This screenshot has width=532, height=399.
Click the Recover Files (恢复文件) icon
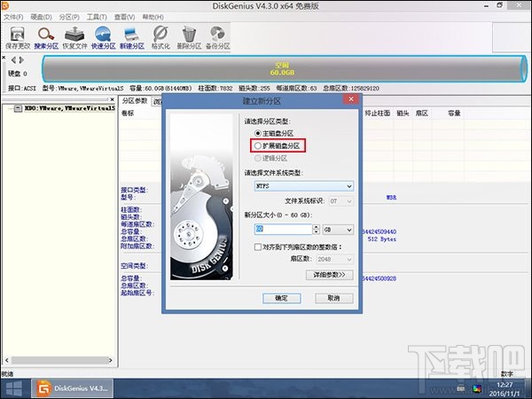pyautogui.click(x=74, y=37)
